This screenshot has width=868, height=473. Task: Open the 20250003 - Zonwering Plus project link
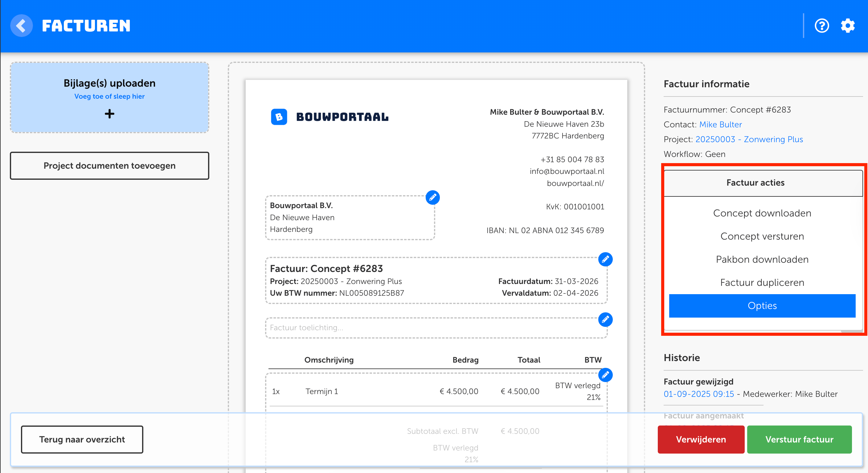point(749,139)
